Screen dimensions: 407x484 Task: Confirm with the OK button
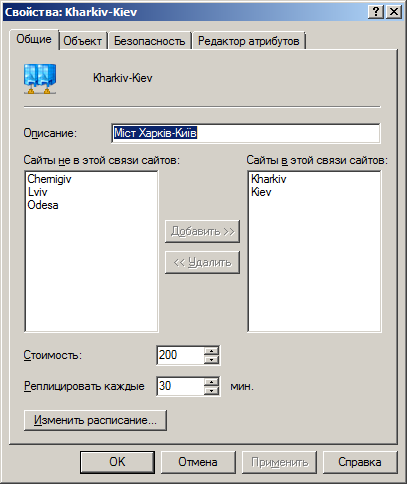(x=117, y=462)
